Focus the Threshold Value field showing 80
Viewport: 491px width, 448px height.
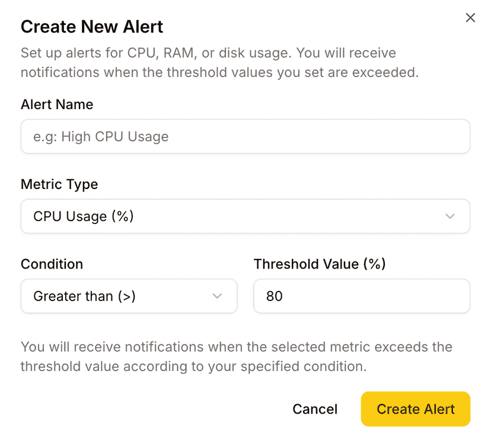362,296
